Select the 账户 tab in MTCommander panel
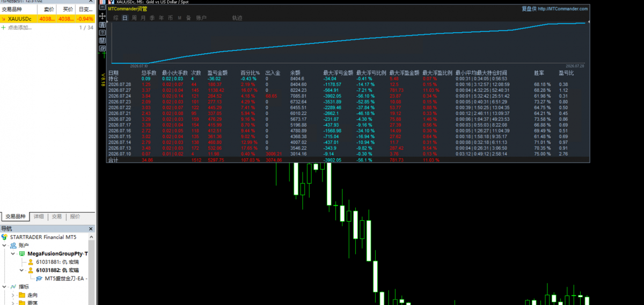Screen dimensions: 644x305 point(201,18)
